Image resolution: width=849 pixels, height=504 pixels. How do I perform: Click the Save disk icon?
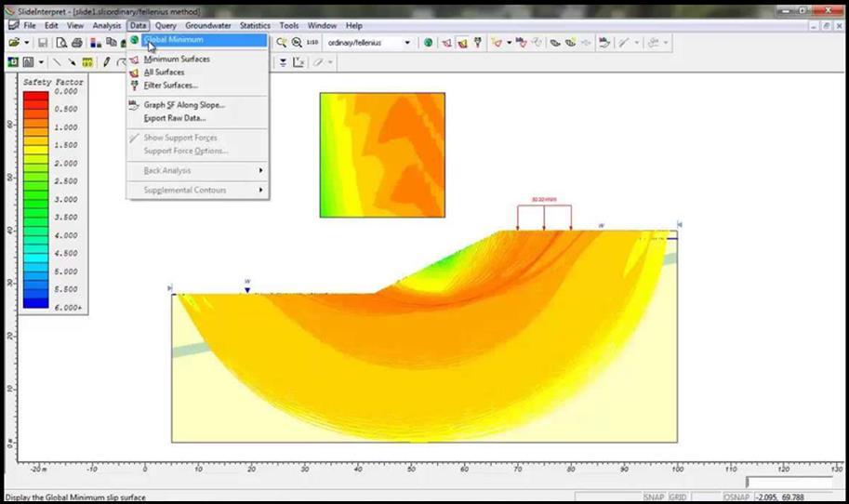tap(42, 43)
